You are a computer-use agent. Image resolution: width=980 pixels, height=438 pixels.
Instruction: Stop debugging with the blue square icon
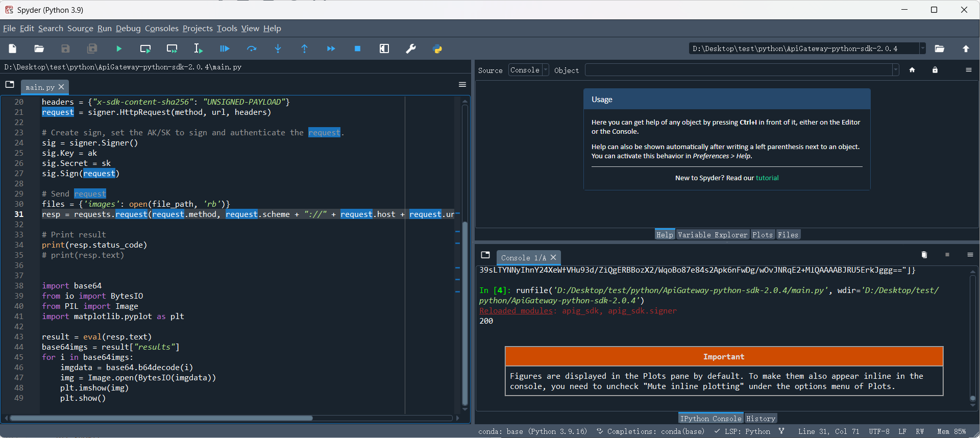[357, 49]
